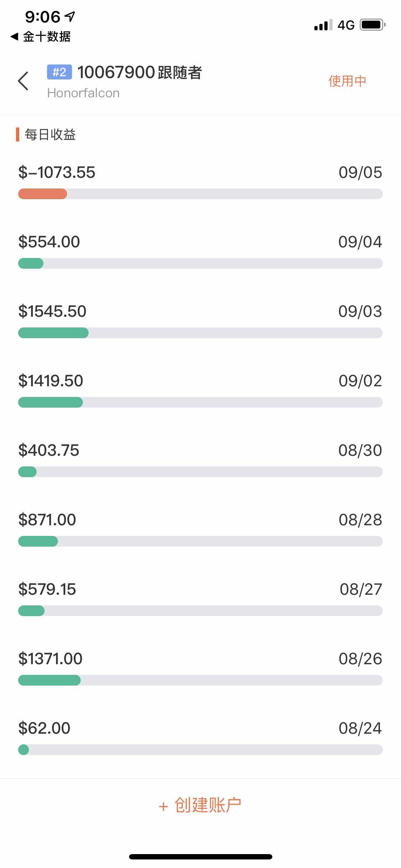Tap the #2 account badge
Screen dimensions: 401x868
tap(59, 72)
